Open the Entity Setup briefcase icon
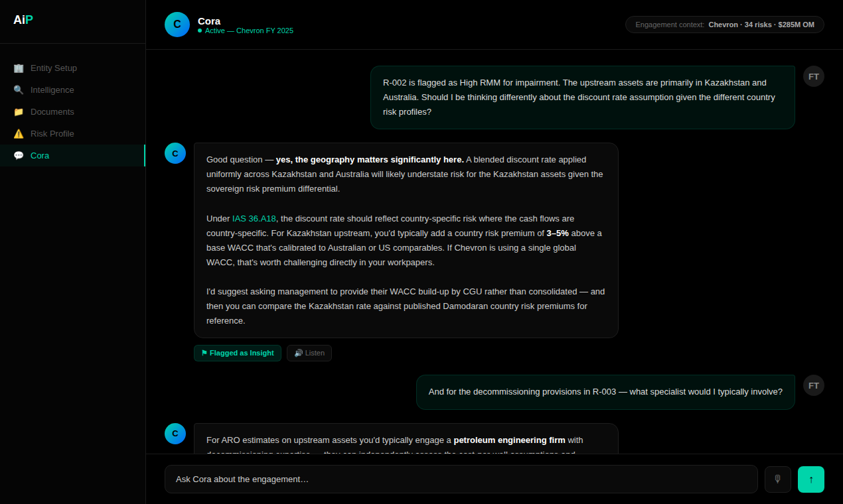843x504 pixels. [20, 68]
